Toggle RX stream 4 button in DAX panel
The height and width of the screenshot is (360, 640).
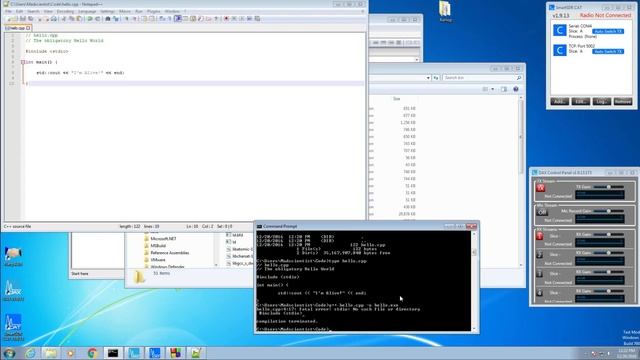click(539, 293)
